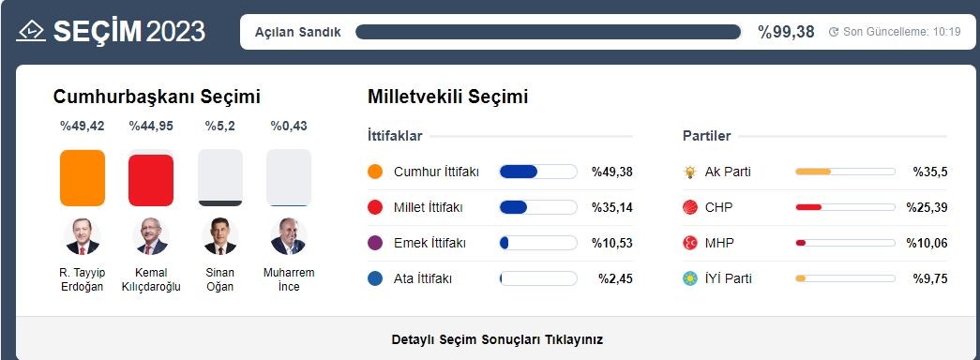Click the Açılan Sandık progress bar
Image resolution: width=980 pixels, height=360 pixels.
click(x=548, y=32)
